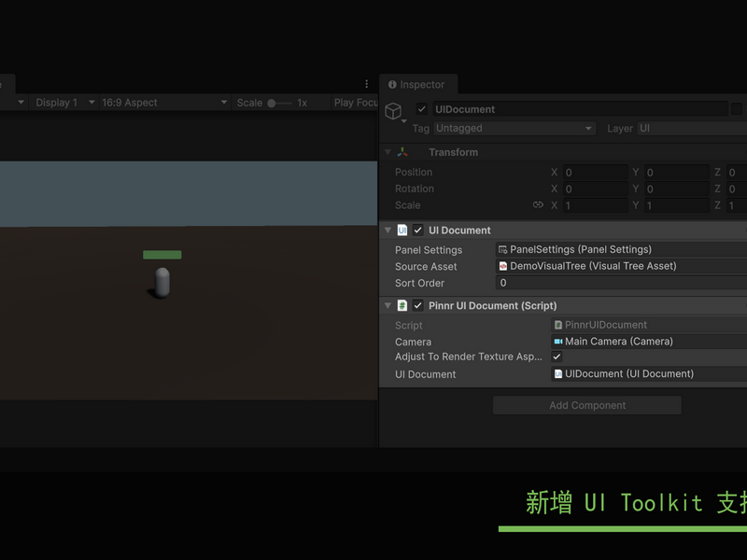The height and width of the screenshot is (560, 747).
Task: Click the UI Document component icon
Action: [402, 230]
